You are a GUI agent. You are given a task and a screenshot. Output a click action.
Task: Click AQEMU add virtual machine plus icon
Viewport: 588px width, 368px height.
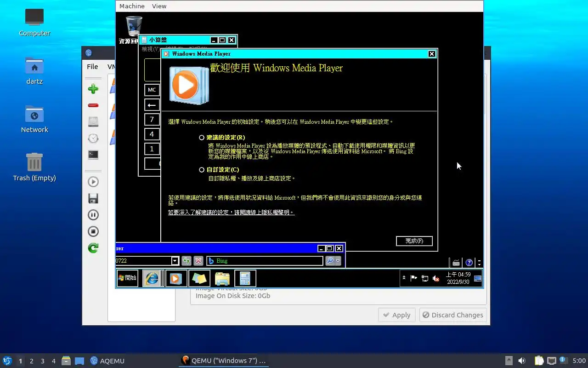[x=93, y=89]
